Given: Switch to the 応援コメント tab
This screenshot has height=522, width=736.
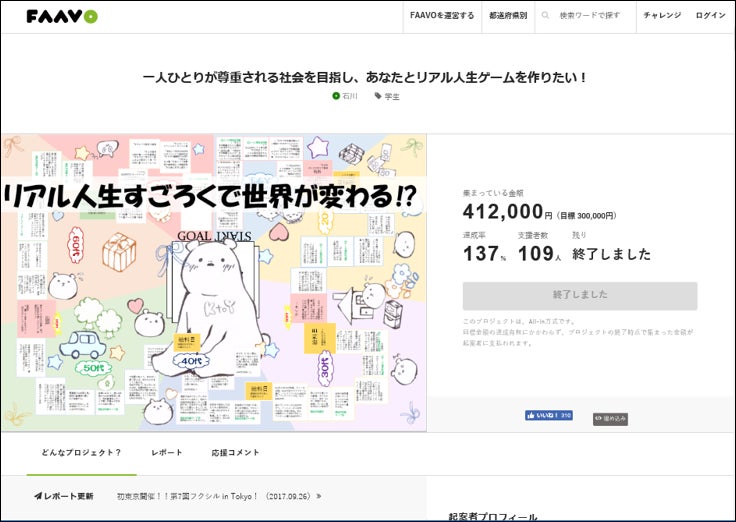Looking at the screenshot, I should (x=235, y=453).
